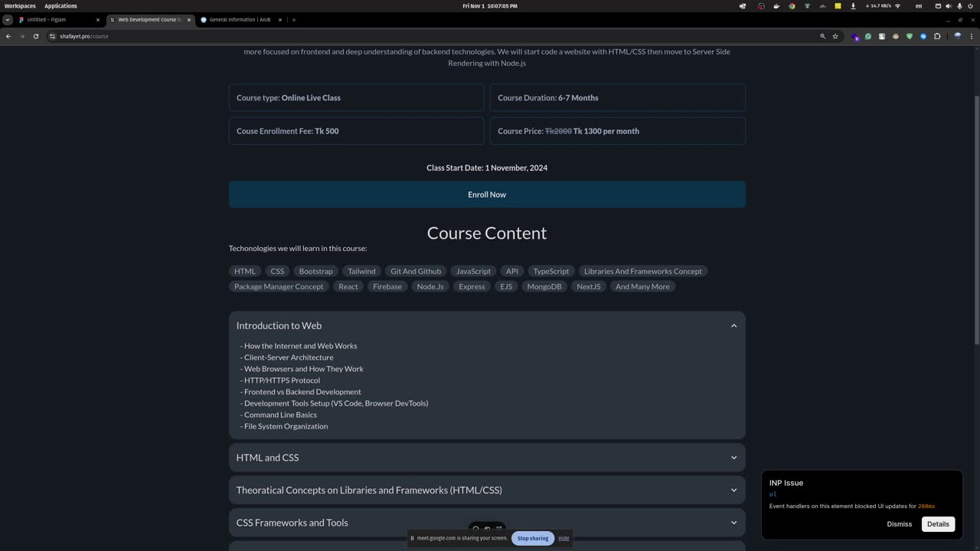This screenshot has width=980, height=551.
Task: Click the Bootstrap technology tag
Action: tap(316, 271)
